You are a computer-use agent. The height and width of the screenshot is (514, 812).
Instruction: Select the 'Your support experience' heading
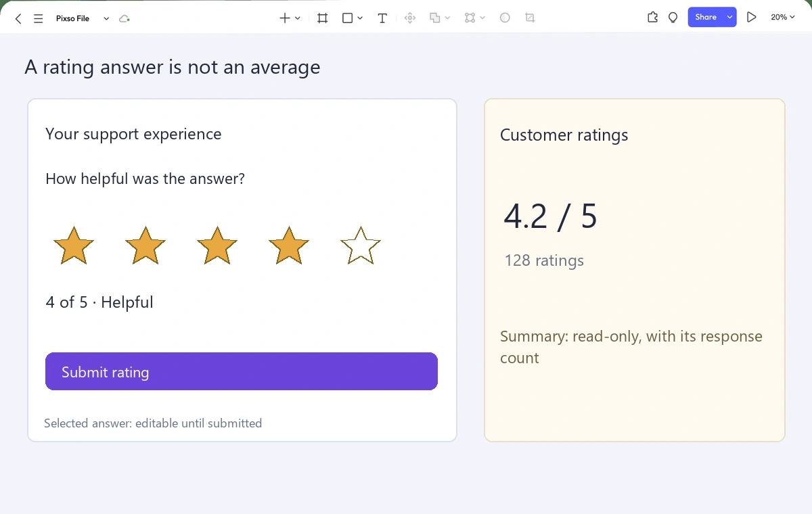click(133, 134)
